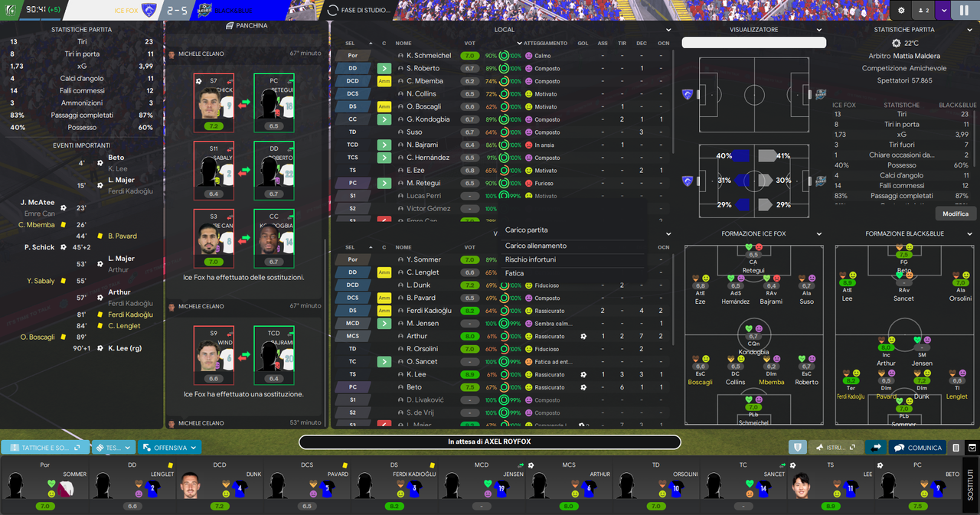This screenshot has width=980, height=515.
Task: Click the green substitution arrow for S. Roberto
Action: [x=384, y=68]
